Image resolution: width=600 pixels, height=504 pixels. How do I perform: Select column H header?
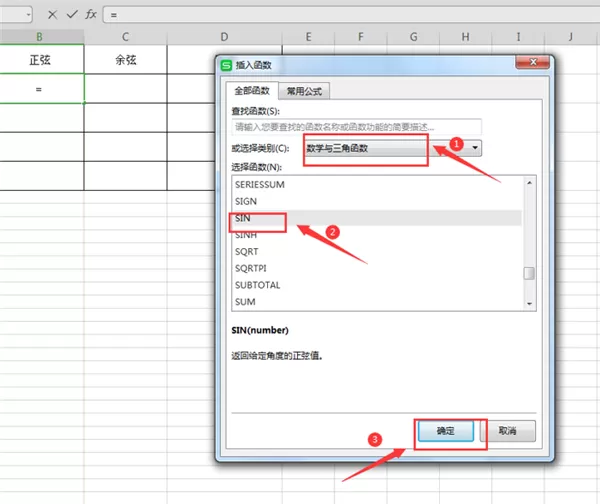(466, 37)
